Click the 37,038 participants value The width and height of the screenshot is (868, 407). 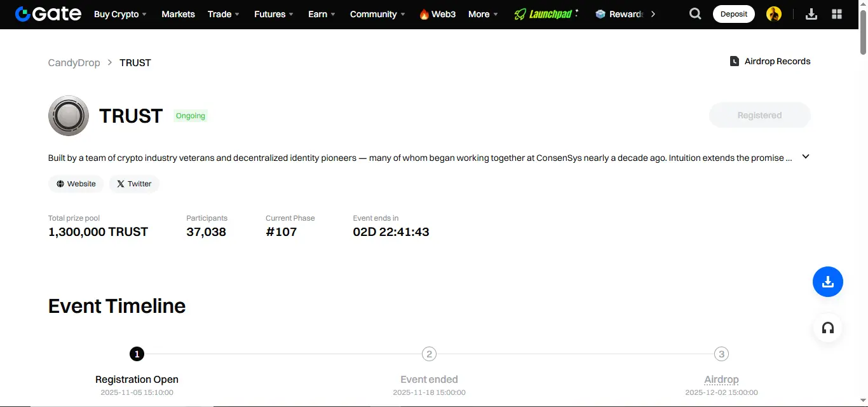coord(206,232)
